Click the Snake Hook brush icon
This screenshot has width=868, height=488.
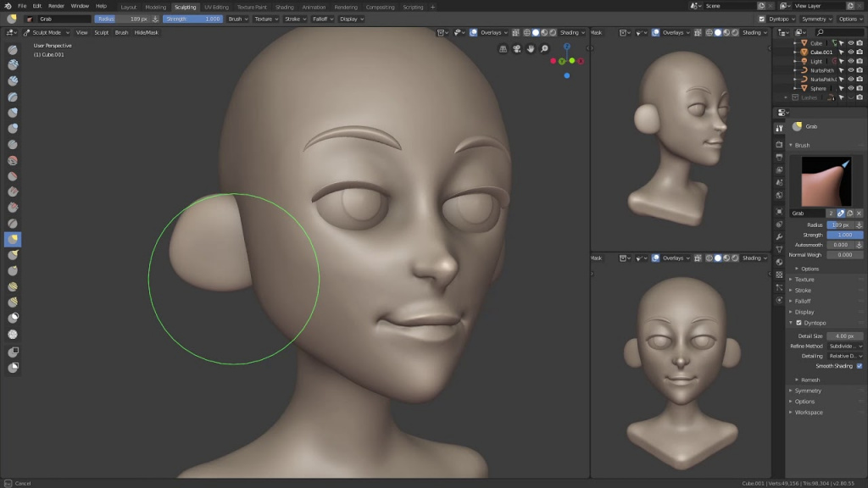pyautogui.click(x=13, y=255)
